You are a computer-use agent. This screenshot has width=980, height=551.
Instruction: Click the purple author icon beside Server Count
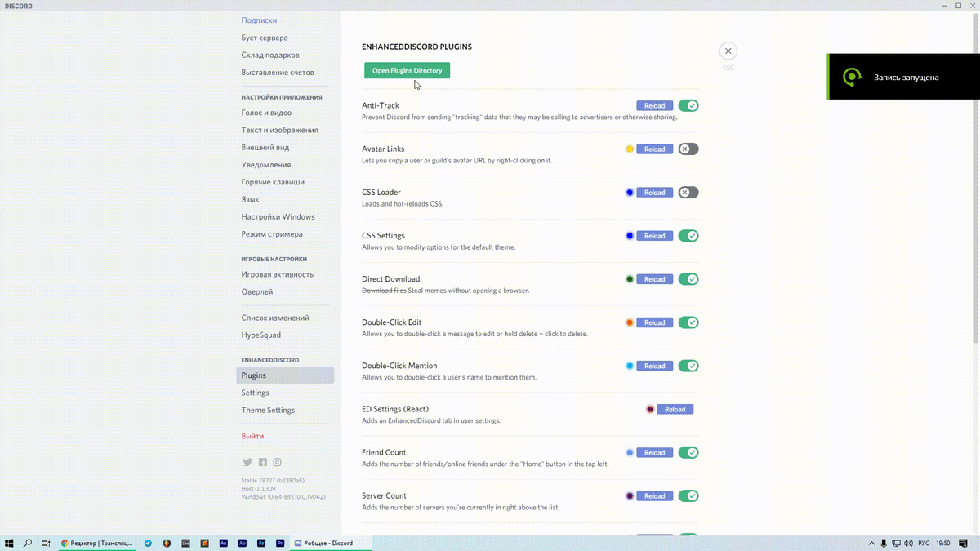[x=630, y=495]
